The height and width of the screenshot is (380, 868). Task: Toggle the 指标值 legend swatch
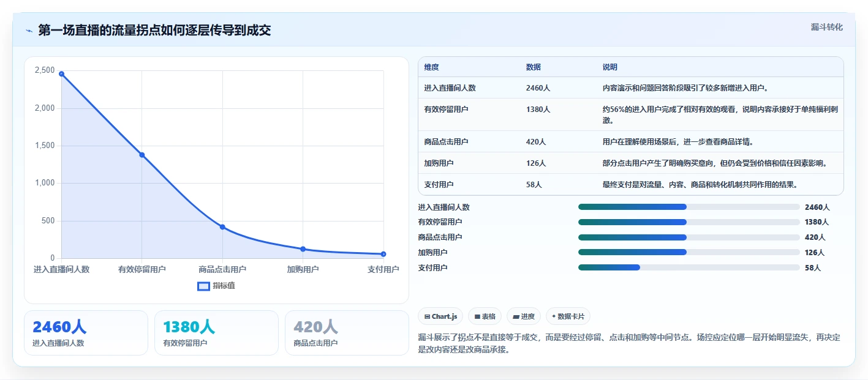[x=203, y=286]
